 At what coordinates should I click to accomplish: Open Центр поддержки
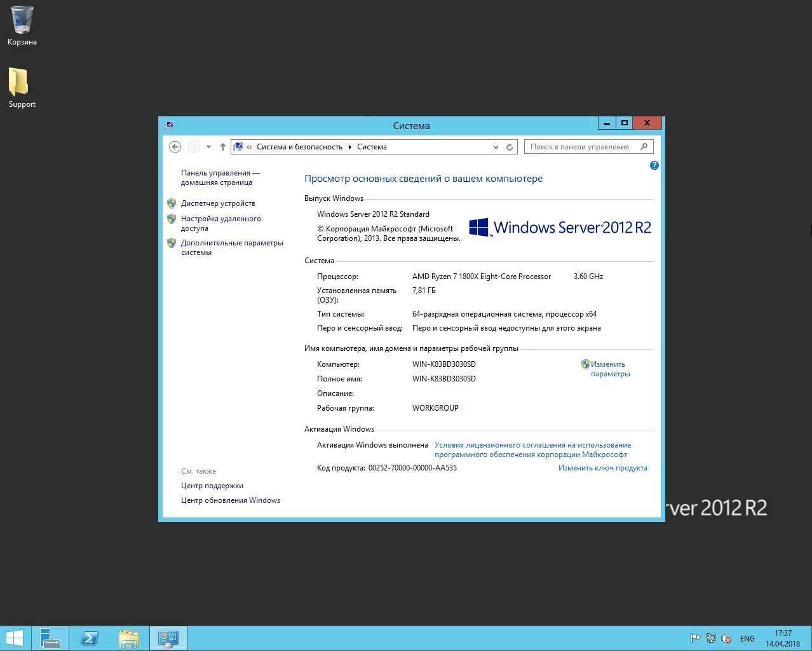click(212, 486)
